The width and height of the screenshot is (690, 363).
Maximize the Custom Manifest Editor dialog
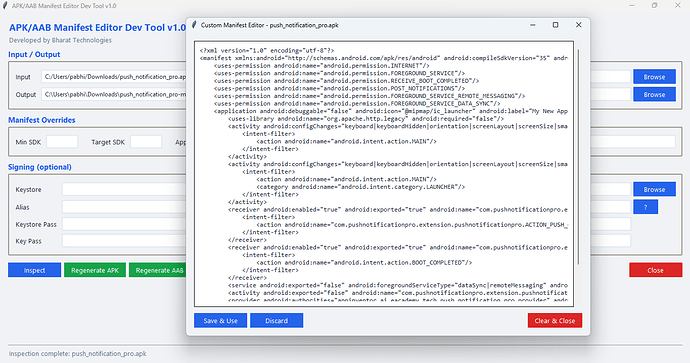pyautogui.click(x=555, y=25)
